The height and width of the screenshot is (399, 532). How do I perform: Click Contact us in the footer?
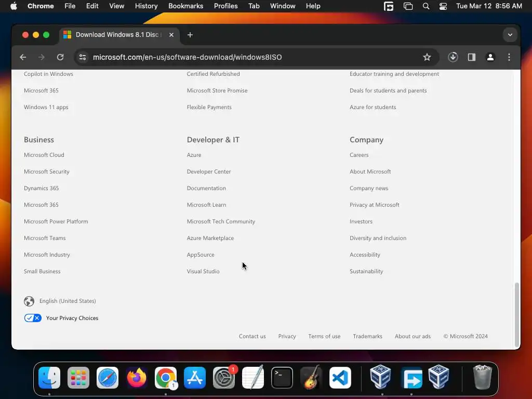click(x=252, y=336)
